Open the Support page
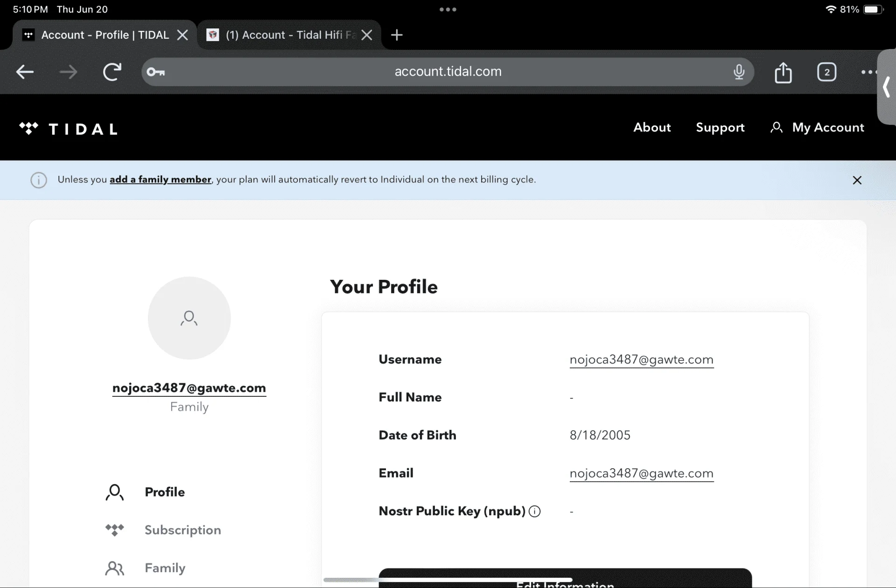This screenshot has width=896, height=588. pos(720,128)
